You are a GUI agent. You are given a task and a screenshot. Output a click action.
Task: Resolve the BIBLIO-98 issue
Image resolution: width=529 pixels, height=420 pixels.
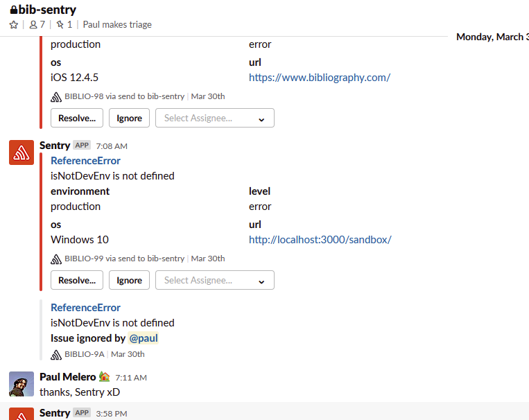(77, 118)
